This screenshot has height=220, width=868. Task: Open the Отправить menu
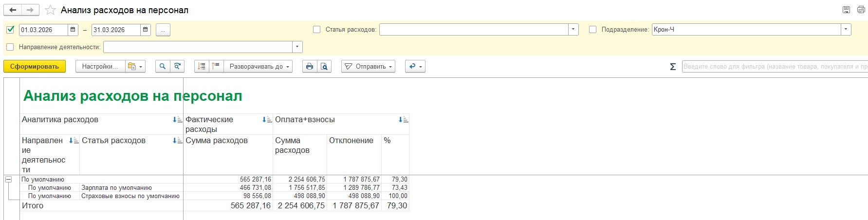[x=369, y=66]
